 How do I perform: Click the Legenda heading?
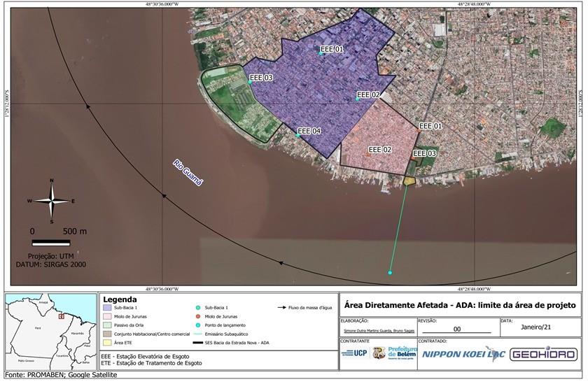point(120,299)
